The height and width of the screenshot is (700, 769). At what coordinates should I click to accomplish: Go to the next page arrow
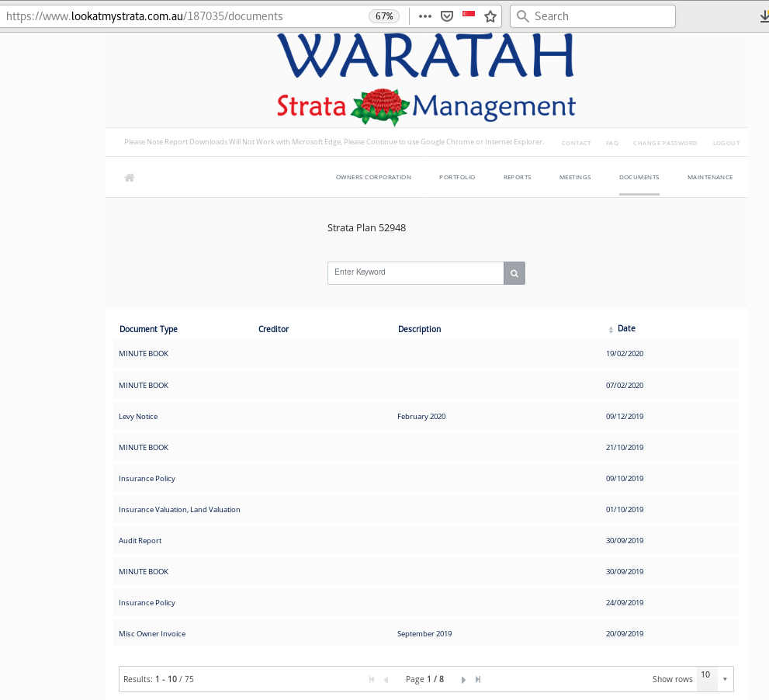click(463, 679)
